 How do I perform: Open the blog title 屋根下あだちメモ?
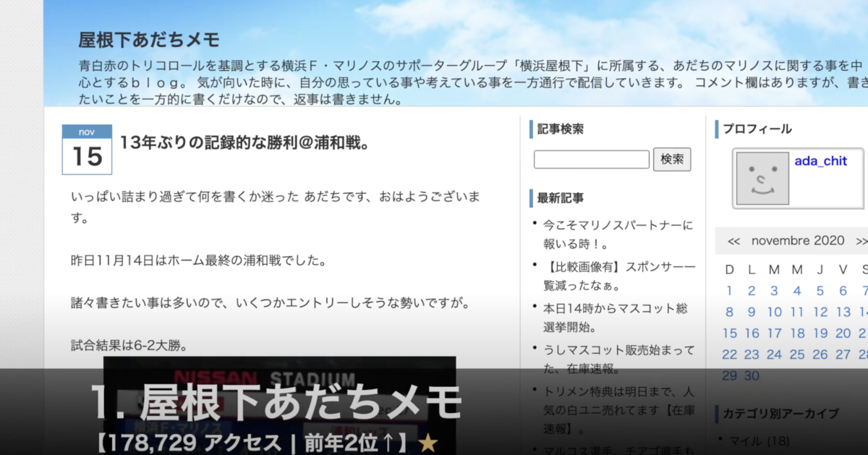click(x=149, y=40)
